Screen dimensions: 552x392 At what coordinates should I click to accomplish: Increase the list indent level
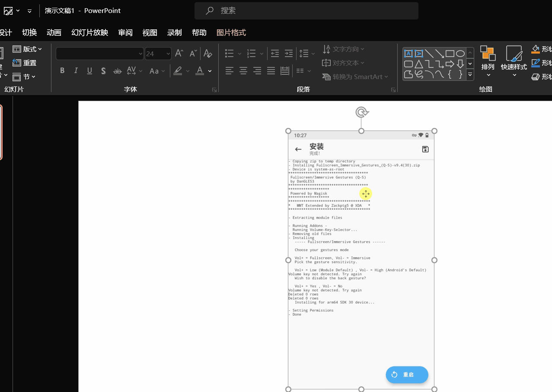(289, 54)
